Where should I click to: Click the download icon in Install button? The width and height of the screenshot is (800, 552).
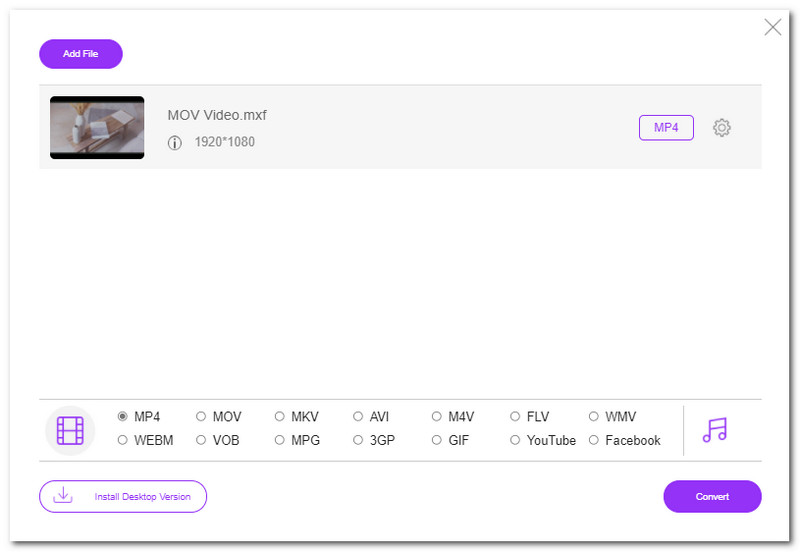coord(63,496)
